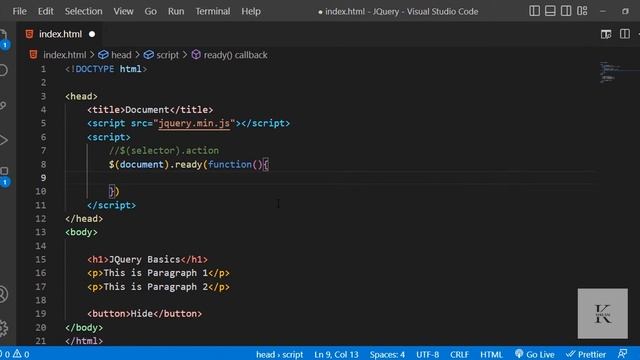The height and width of the screenshot is (360, 640).
Task: Click the DOCTYPE html text
Action: point(106,69)
